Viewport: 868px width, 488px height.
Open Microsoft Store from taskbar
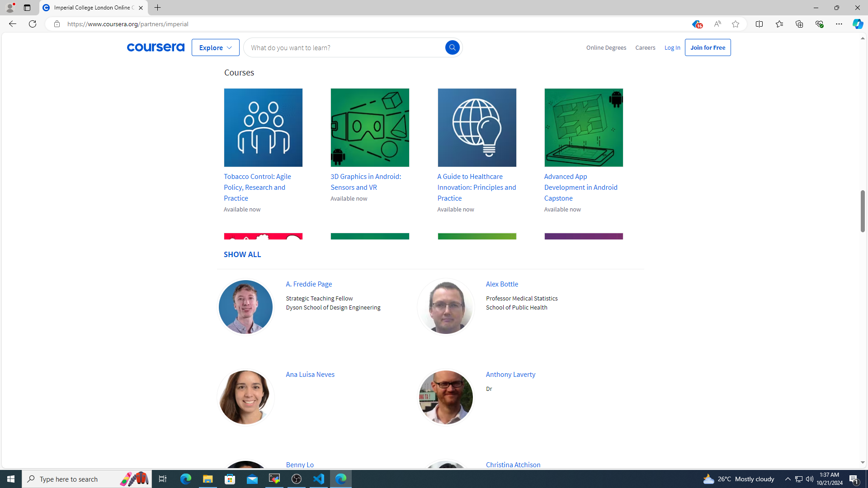(x=230, y=479)
